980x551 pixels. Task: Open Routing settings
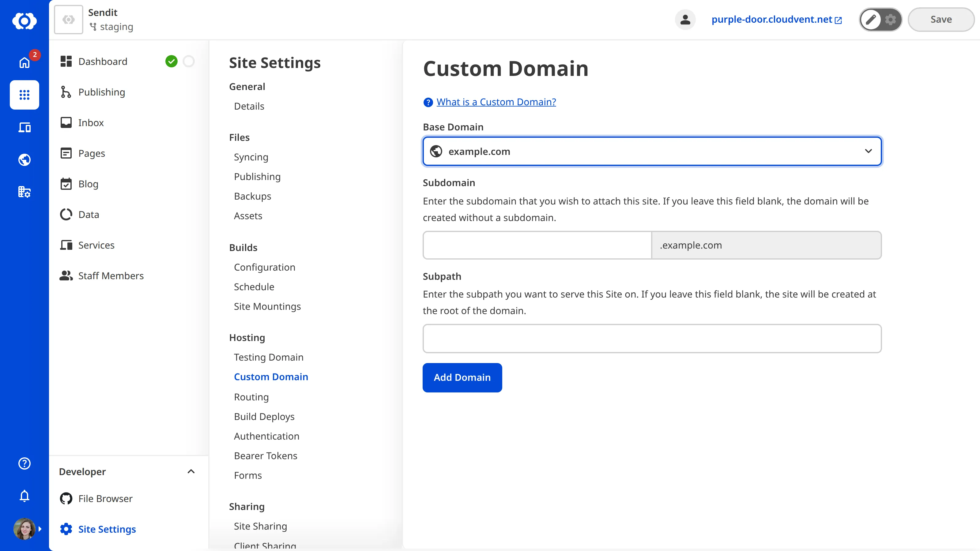click(251, 397)
